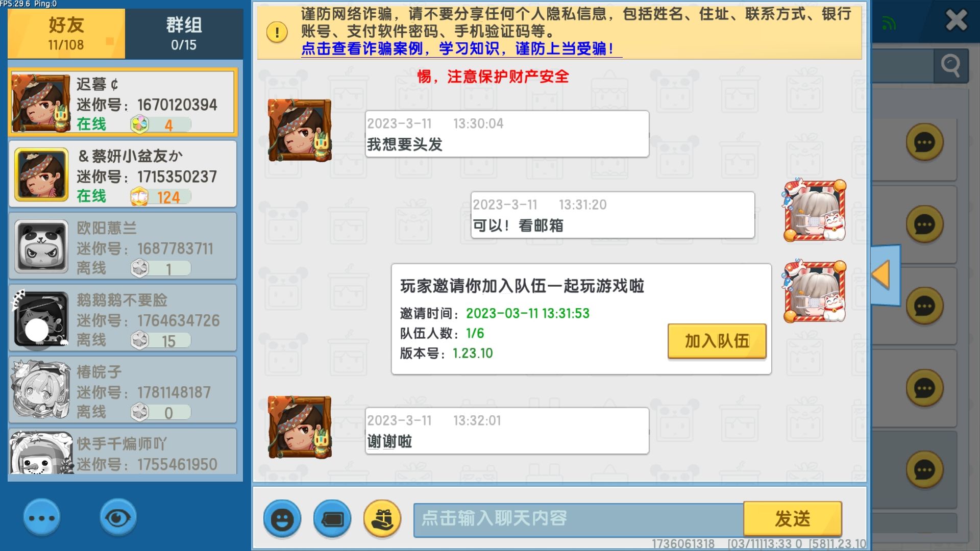
Task: Collapse the side panel with orange arrow
Action: pos(885,275)
